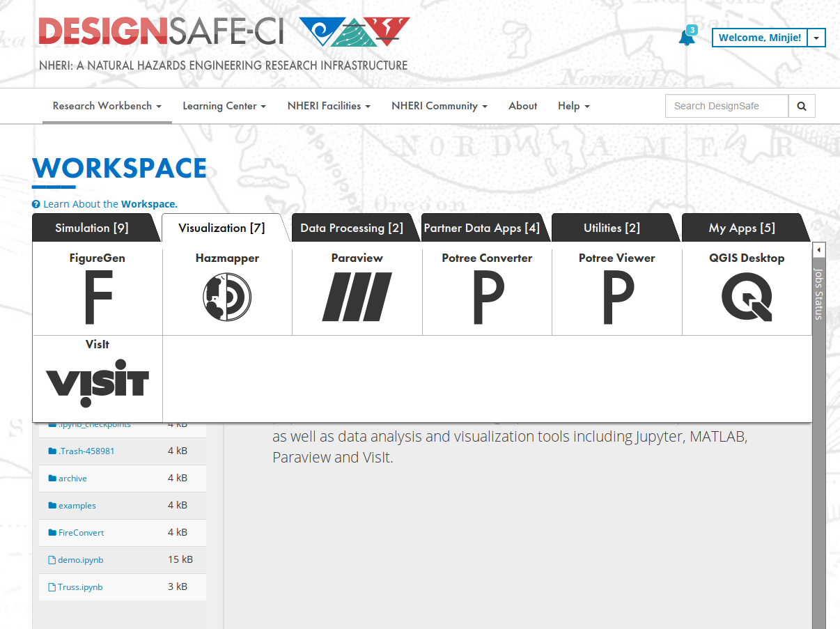840x629 pixels.
Task: Click the demo.ipynb file icon
Action: click(x=52, y=560)
